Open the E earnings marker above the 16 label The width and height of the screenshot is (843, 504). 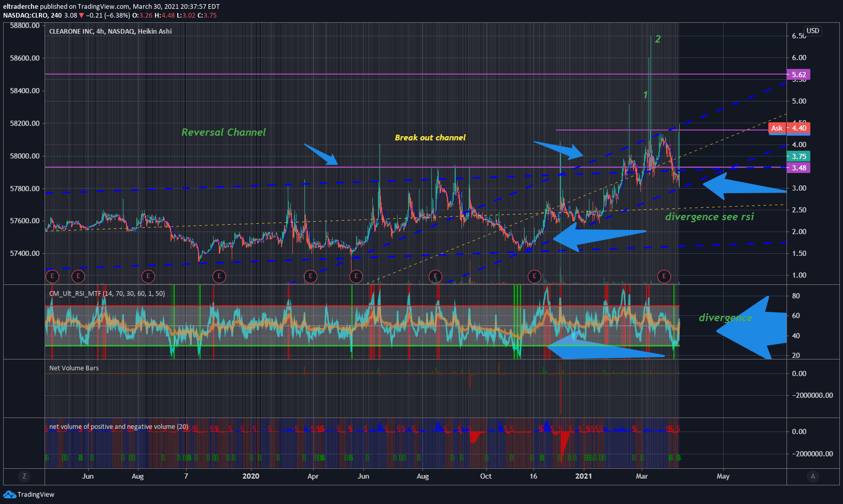point(534,276)
